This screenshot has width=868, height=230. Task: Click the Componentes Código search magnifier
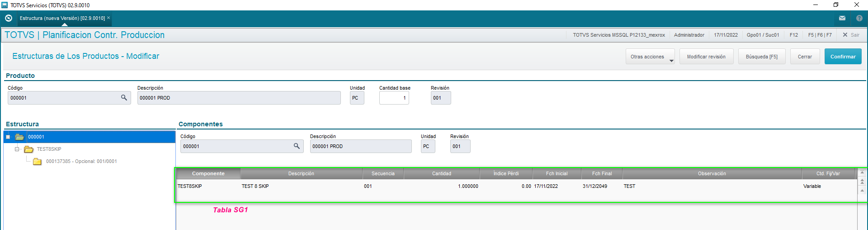pos(297,146)
